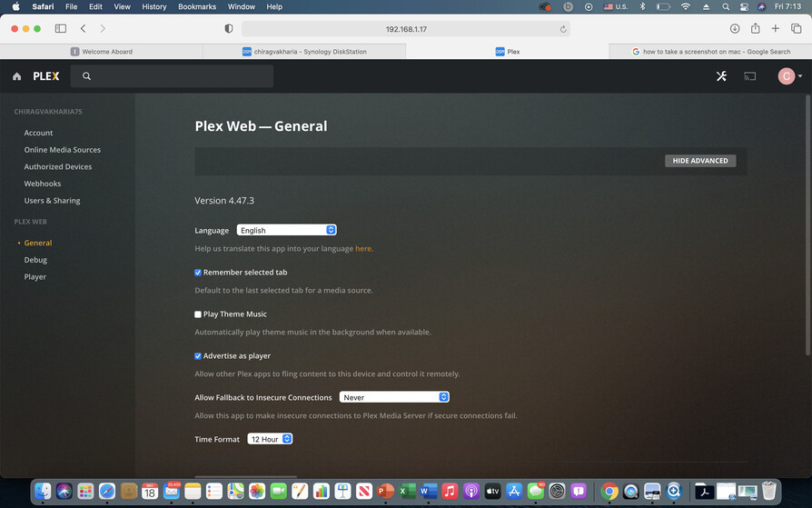Open FaceTime in the Dock
The width and height of the screenshot is (812, 508).
coord(278,491)
